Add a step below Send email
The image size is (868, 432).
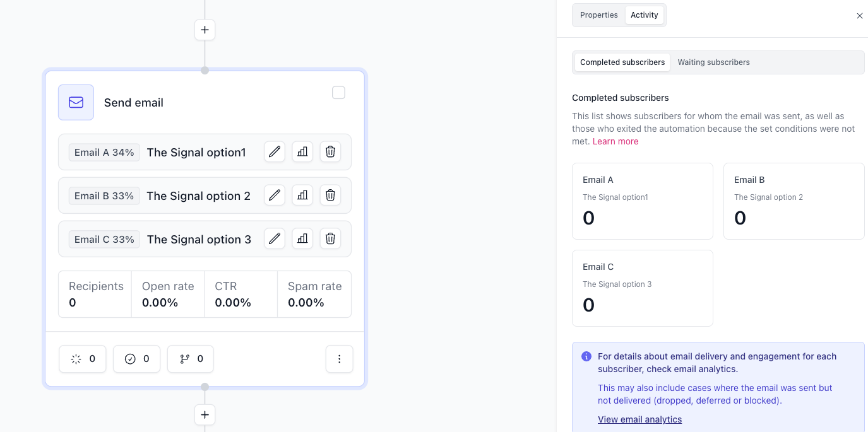point(205,414)
